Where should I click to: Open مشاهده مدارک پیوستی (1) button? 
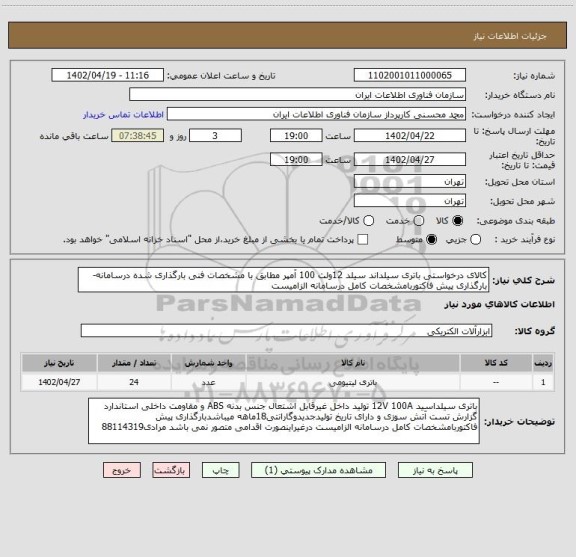[x=318, y=470]
